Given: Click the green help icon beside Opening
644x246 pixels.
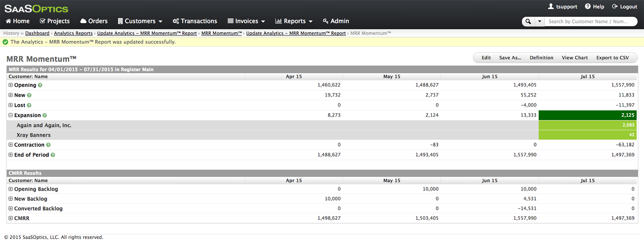Looking at the screenshot, I should [40, 85].
